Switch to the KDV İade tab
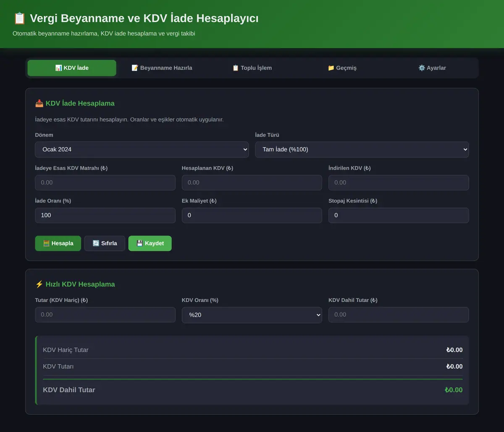504x432 pixels. pos(72,68)
